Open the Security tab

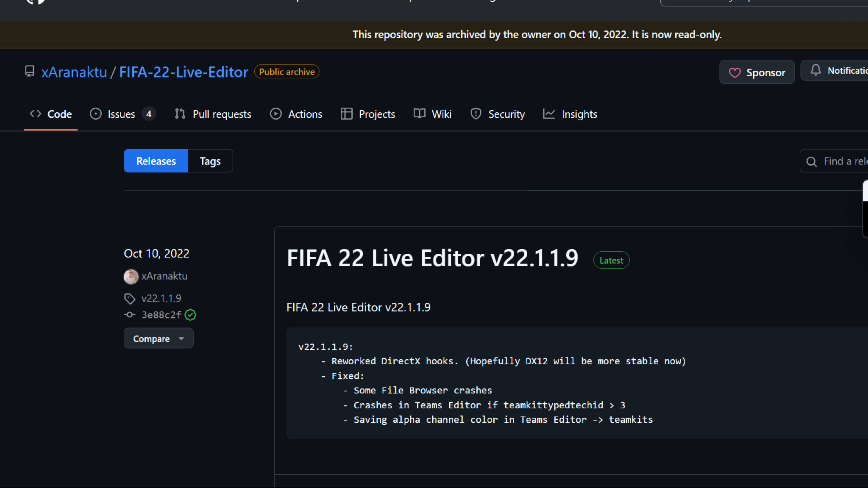click(498, 114)
